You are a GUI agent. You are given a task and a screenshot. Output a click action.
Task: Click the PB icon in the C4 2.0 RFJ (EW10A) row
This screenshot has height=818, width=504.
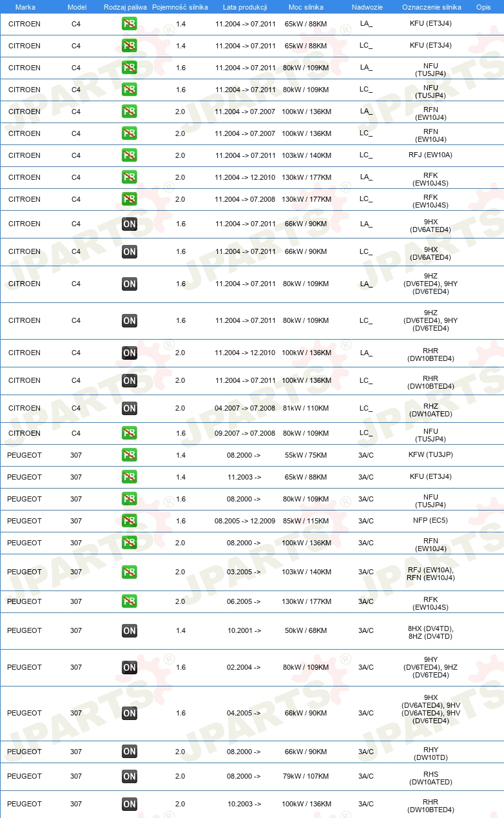point(129,155)
